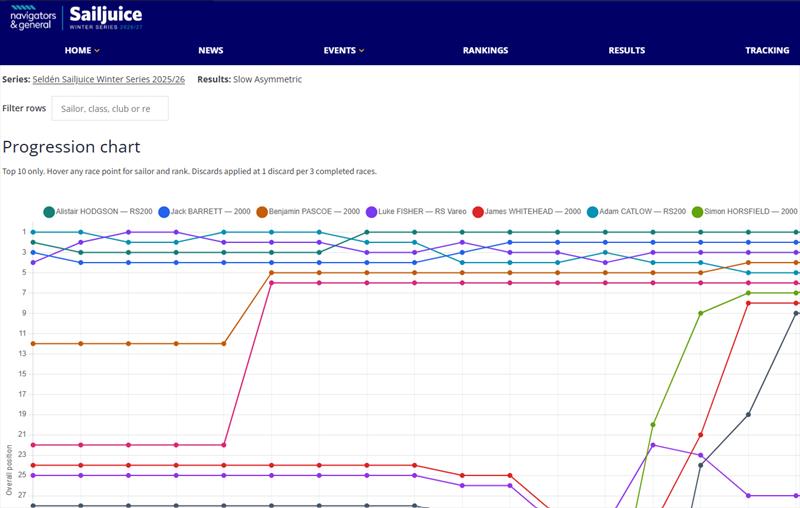
Task: Click Alistair HODGSON — RS200 legend label
Action: (104, 211)
